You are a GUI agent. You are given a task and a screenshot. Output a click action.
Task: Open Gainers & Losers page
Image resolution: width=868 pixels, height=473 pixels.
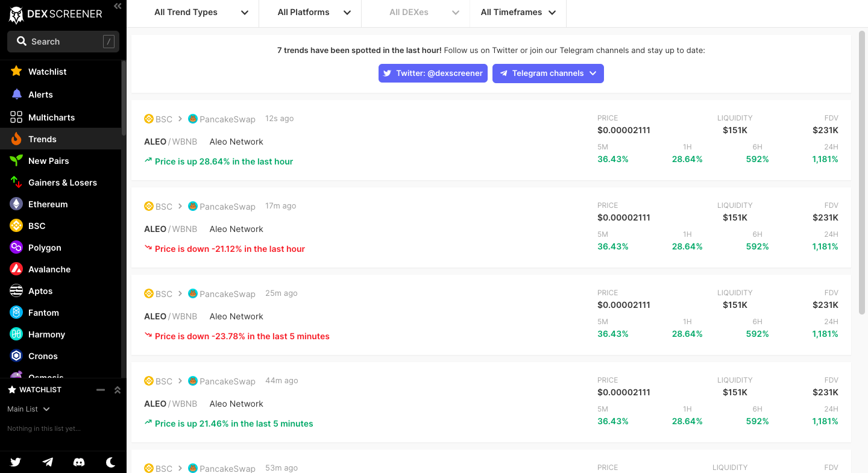(62, 183)
